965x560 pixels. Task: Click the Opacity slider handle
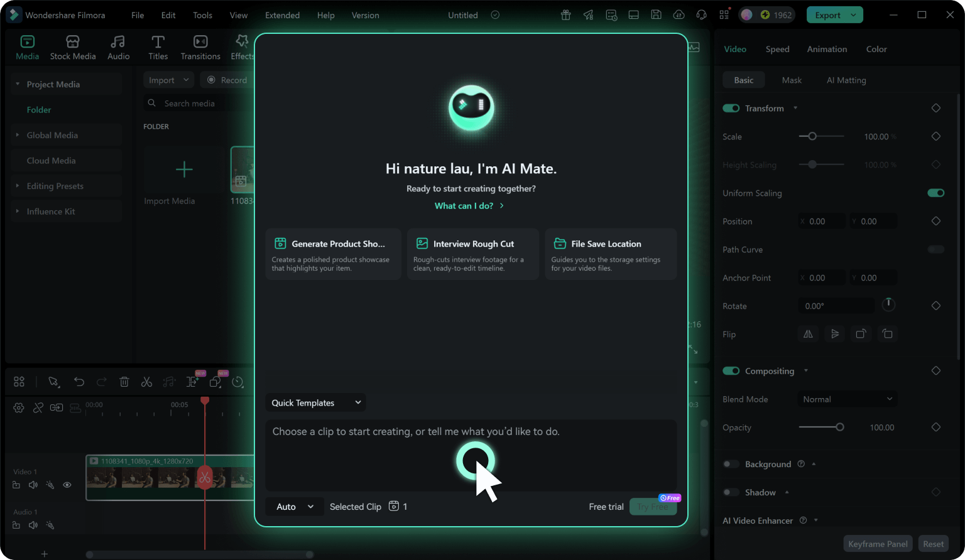click(x=839, y=427)
